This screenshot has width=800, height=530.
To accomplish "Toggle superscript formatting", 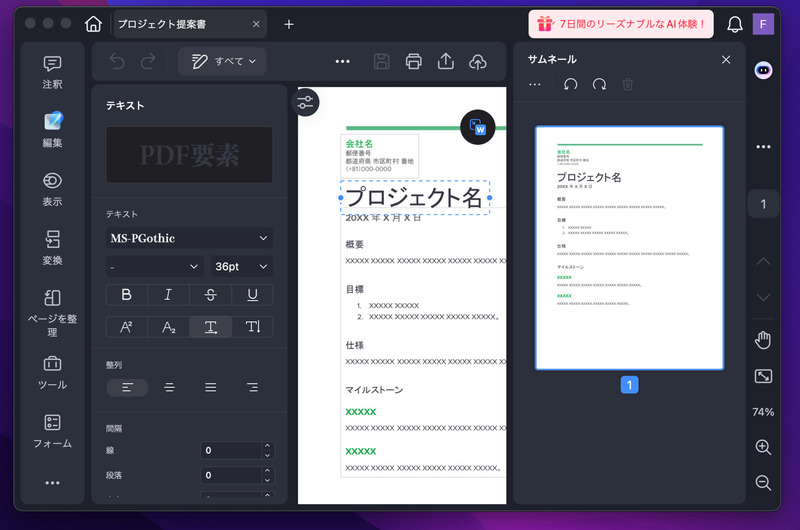I will (127, 327).
